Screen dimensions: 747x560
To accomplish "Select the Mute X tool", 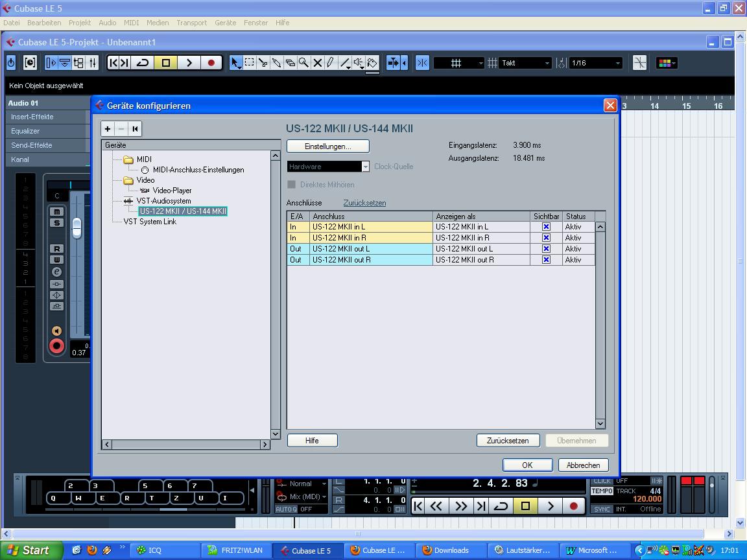I will (317, 63).
